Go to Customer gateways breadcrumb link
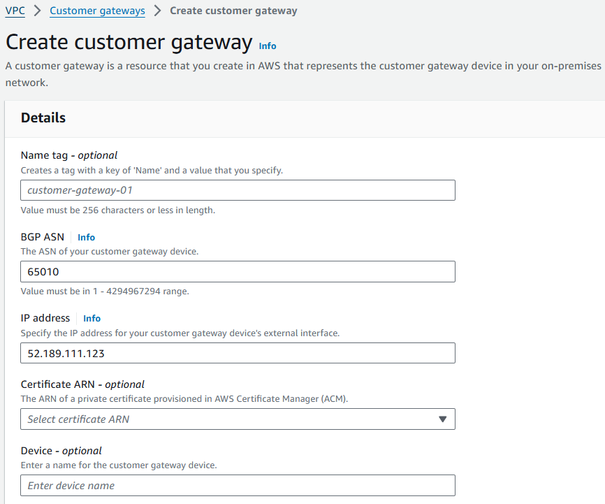 [97, 11]
